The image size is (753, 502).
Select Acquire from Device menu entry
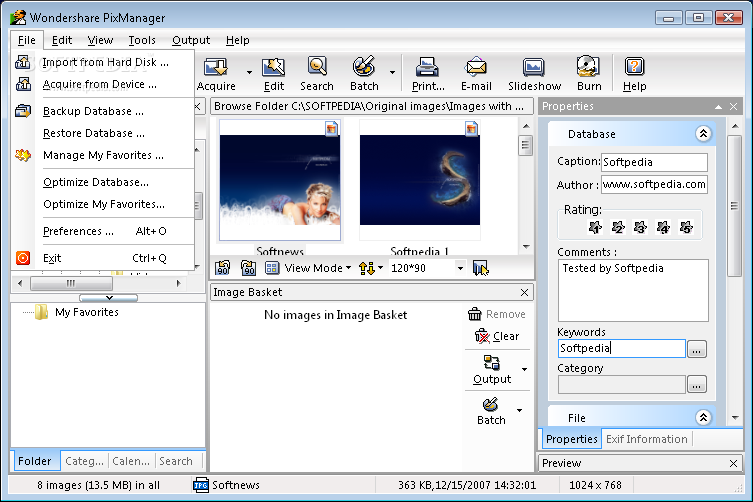click(x=103, y=85)
